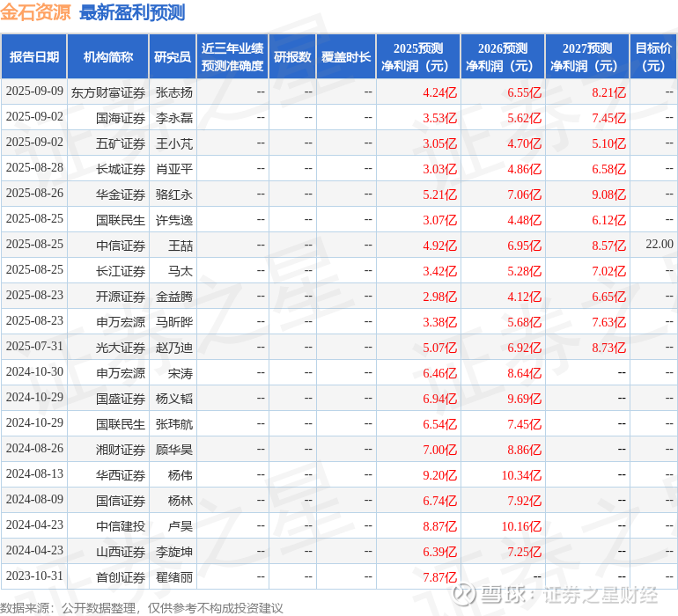Select the 2025-09-09 report date cell
678x616 pixels.
click(x=34, y=92)
